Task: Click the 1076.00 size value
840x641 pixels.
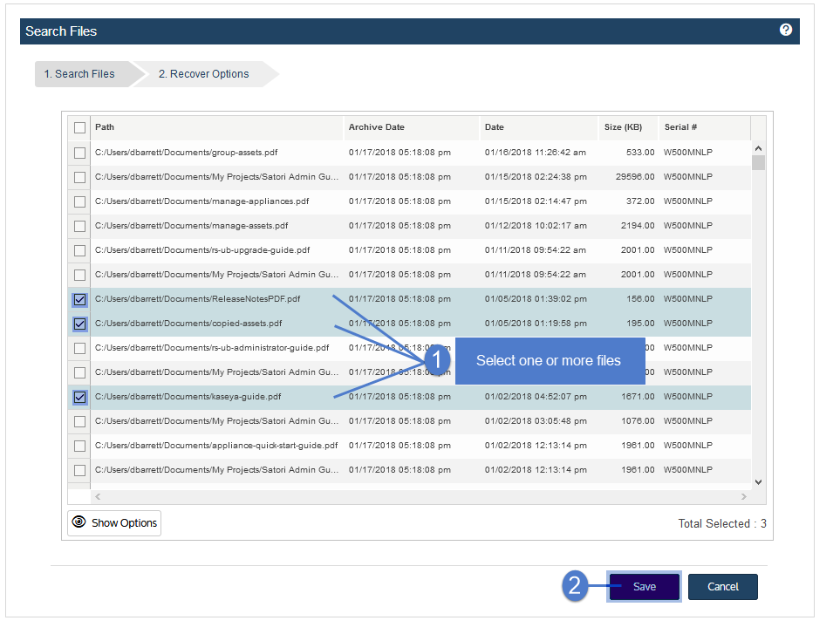Action: (x=638, y=421)
